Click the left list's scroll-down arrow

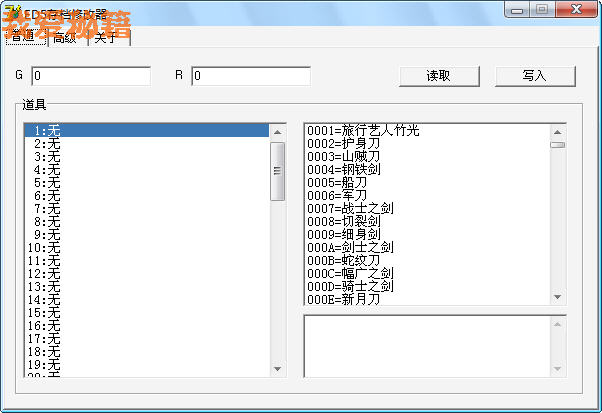tap(278, 369)
